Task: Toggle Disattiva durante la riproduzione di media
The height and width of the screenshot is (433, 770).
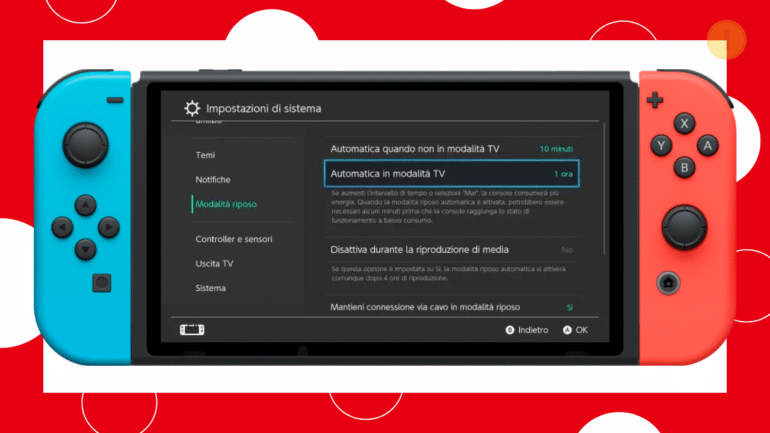Action: pos(451,249)
